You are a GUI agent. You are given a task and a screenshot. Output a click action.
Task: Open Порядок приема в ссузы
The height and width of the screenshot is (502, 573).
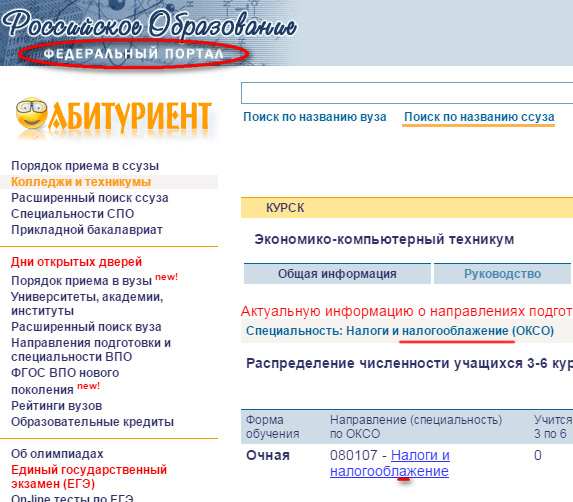tap(85, 166)
